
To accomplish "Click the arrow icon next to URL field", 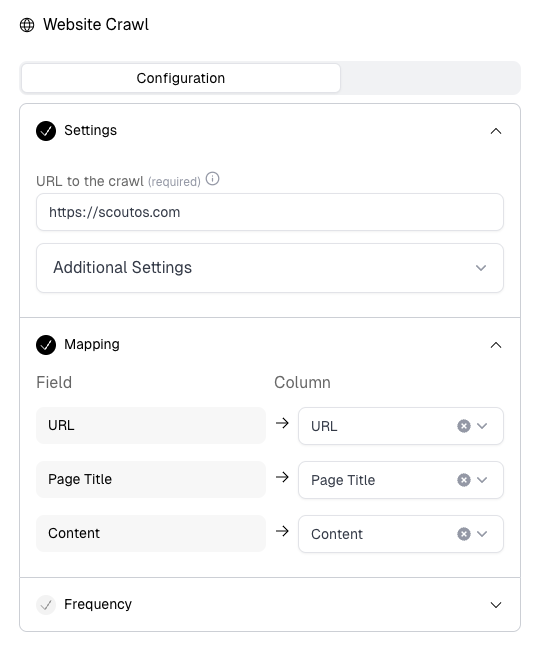I will (282, 423).
